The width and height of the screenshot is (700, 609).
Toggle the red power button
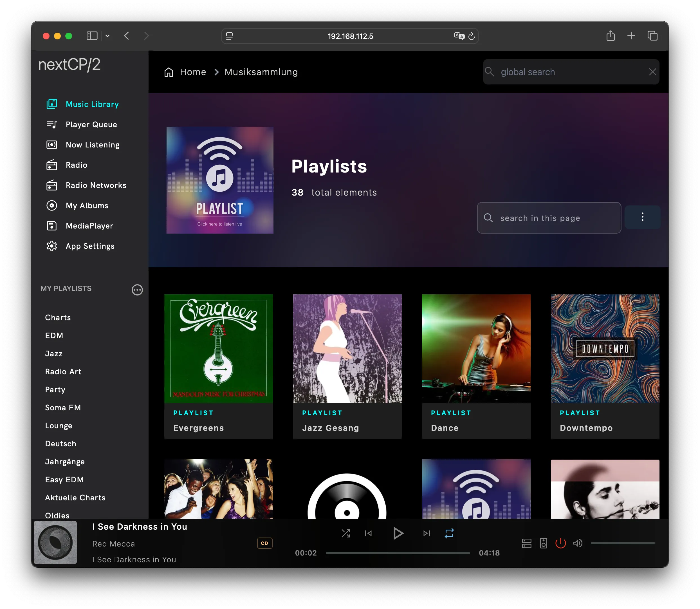(x=560, y=543)
